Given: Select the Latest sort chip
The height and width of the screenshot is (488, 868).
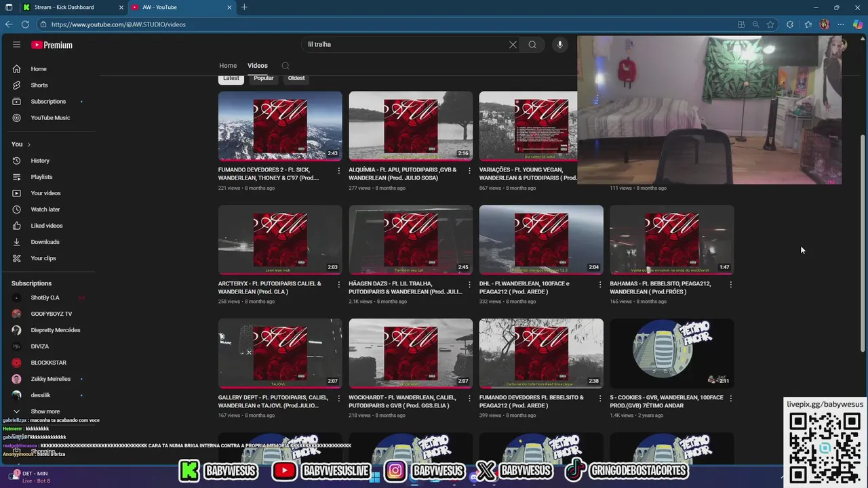Looking at the screenshot, I should 231,78.
